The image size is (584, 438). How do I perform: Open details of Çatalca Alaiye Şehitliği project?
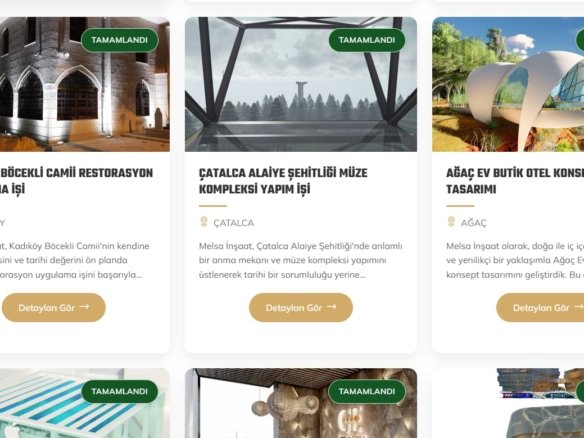(x=301, y=308)
